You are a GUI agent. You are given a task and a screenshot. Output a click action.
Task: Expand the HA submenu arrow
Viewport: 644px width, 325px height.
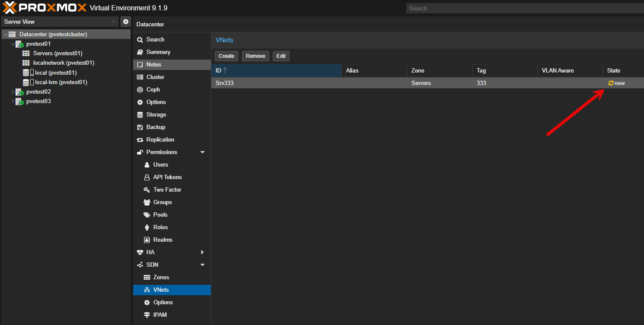(202, 252)
